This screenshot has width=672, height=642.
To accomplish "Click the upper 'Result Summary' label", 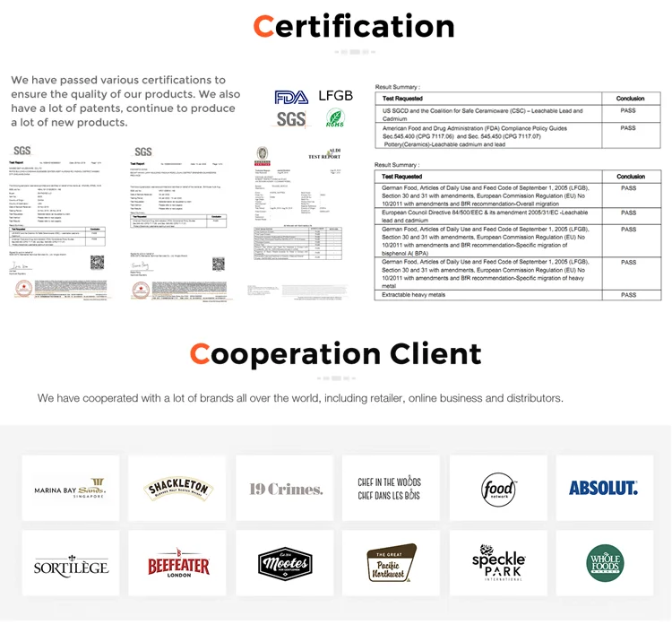I will tap(397, 87).
